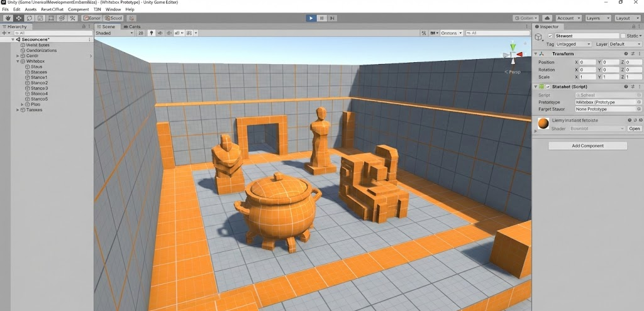This screenshot has width=644, height=311.
Task: Toggle the Stewont object active checkbox
Action: (550, 36)
